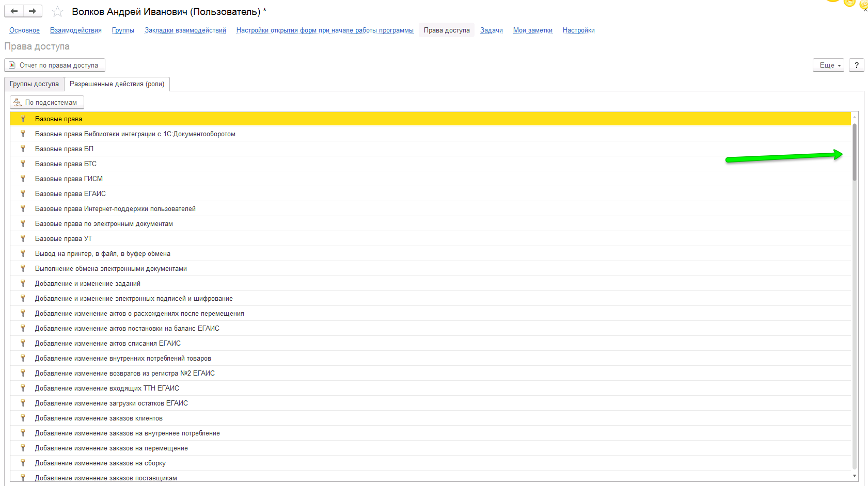Image resolution: width=868 pixels, height=486 pixels.
Task: Click key icon of Добавление и изменение заданий
Action: coord(23,283)
